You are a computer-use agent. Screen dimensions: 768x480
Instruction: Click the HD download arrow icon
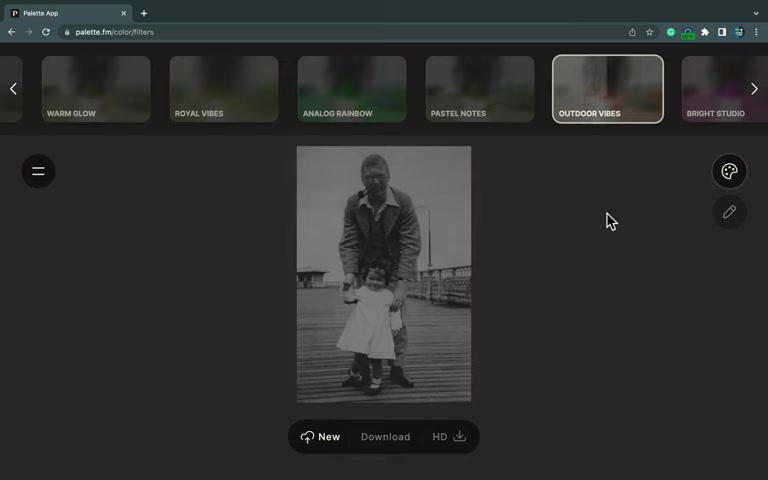tap(459, 436)
